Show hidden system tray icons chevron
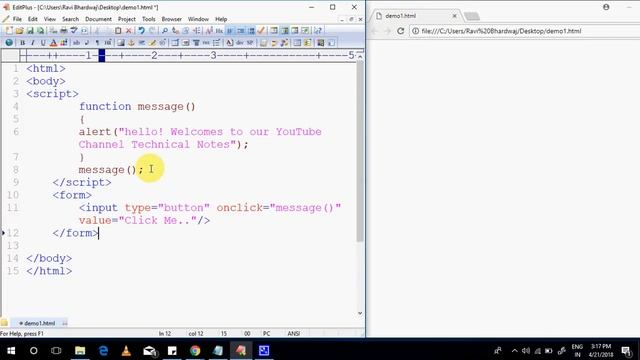 514,351
